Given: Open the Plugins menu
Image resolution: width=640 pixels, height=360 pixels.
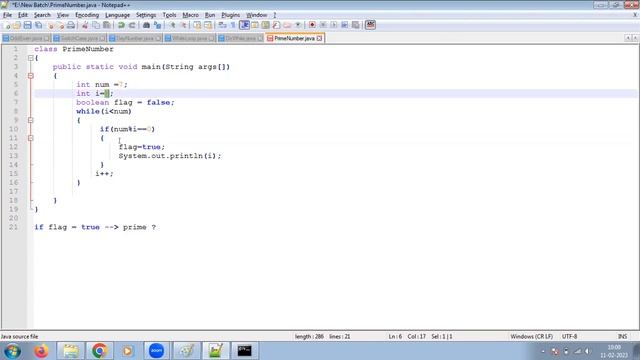Looking at the screenshot, I should pyautogui.click(x=231, y=15).
